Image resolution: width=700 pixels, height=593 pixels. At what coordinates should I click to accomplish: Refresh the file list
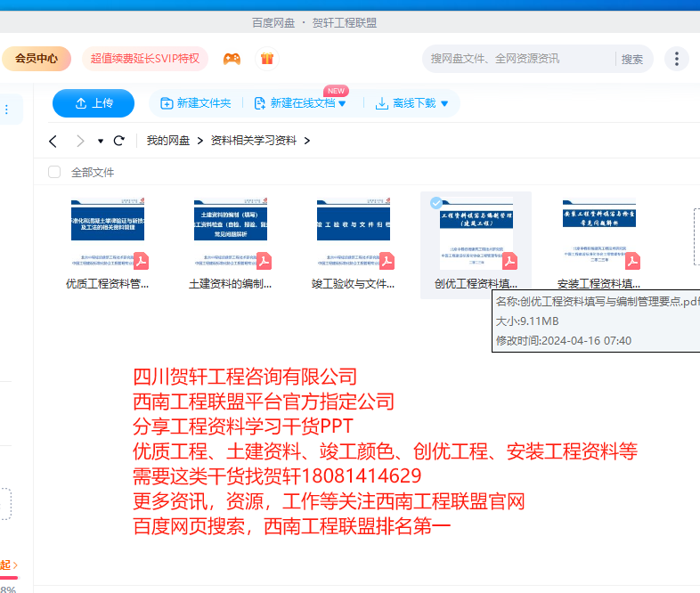tap(118, 141)
